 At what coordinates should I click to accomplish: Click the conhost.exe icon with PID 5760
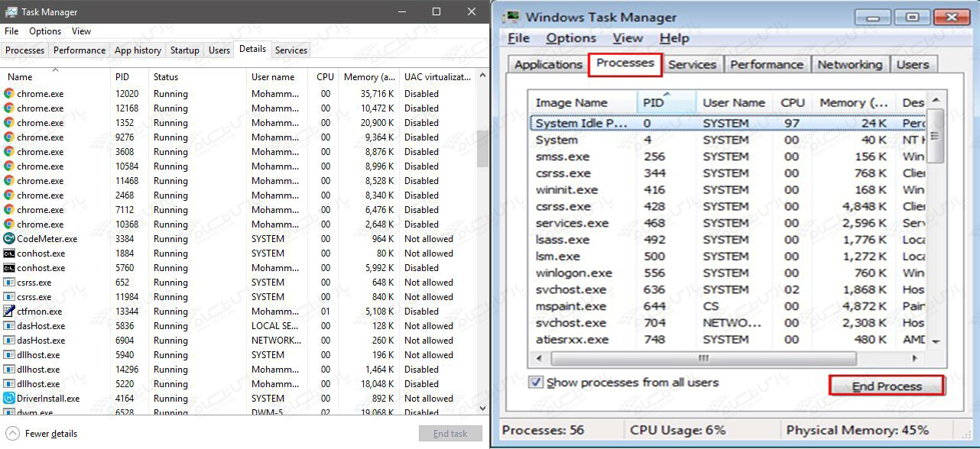(x=9, y=268)
